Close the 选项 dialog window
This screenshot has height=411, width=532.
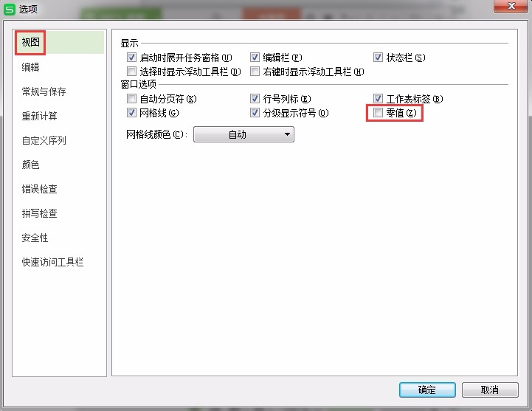tap(511, 6)
